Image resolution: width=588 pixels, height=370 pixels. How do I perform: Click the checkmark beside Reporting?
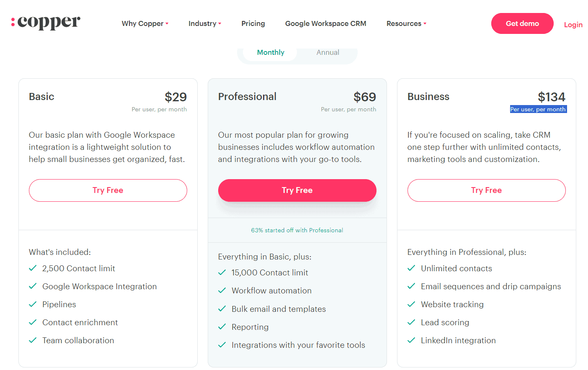[222, 327]
